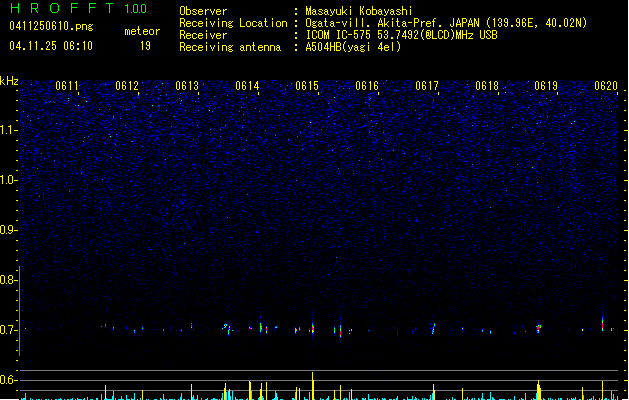Click the 0.9 kHz axis label
Screen dimensions: 629x400
pyautogui.click(x=9, y=230)
